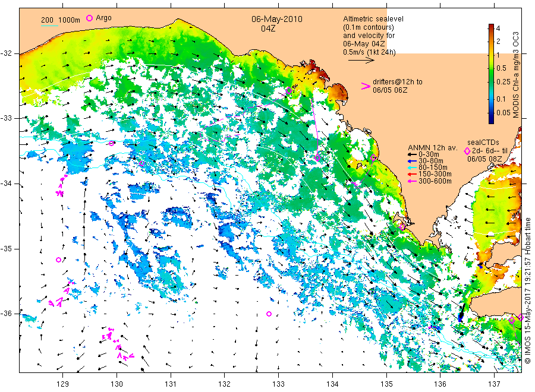This screenshot has width=535, height=392.
Task: Click the magenta Argo circle in the legend
Action: [89, 18]
